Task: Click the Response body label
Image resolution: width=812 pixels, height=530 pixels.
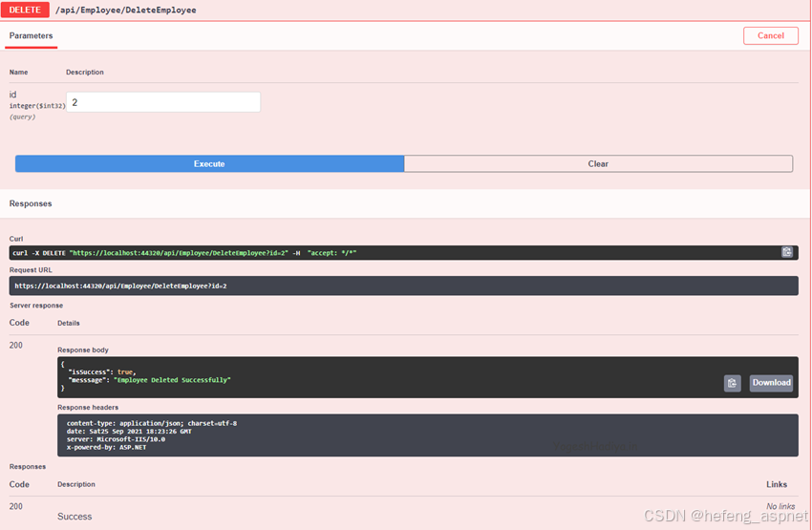Action: tap(83, 350)
